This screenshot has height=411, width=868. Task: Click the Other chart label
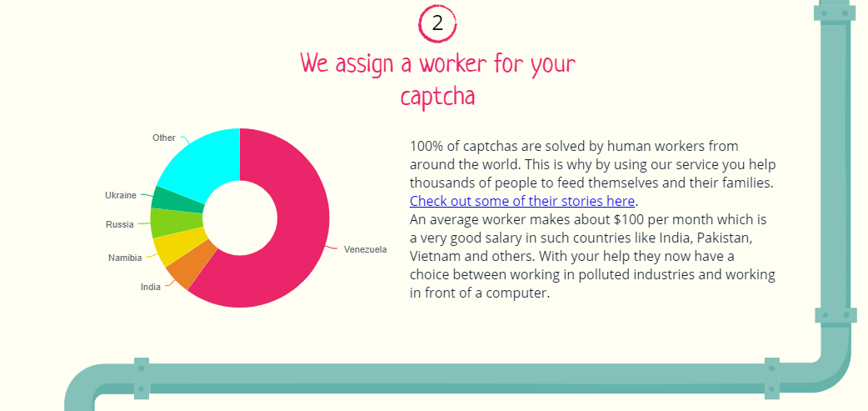pyautogui.click(x=164, y=138)
